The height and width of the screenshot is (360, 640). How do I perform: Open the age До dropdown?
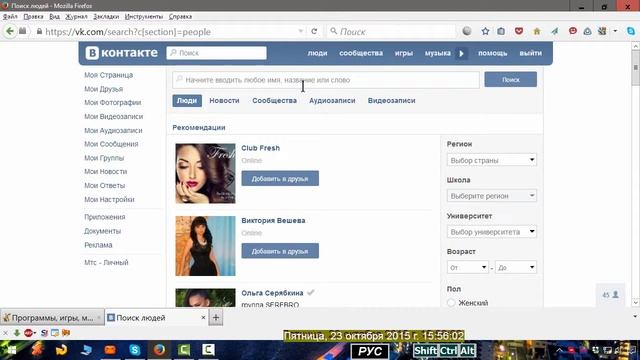click(516, 267)
